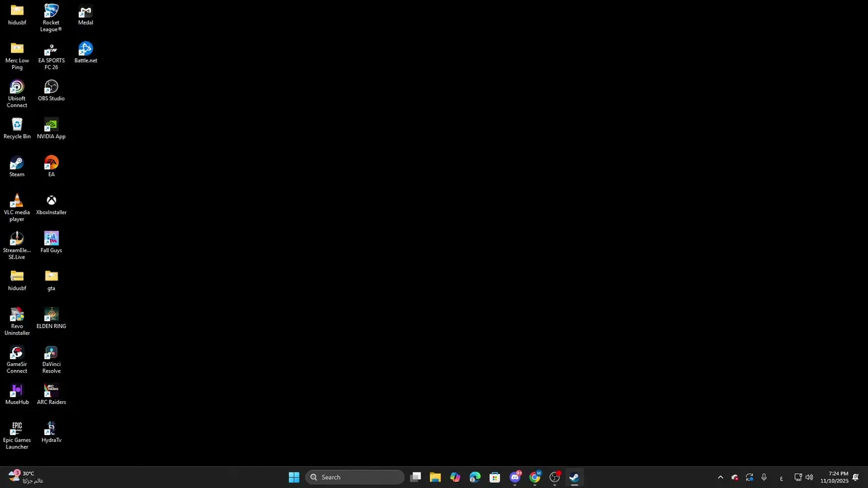Select the EA app desktop icon
The height and width of the screenshot is (488, 868).
[x=51, y=167]
